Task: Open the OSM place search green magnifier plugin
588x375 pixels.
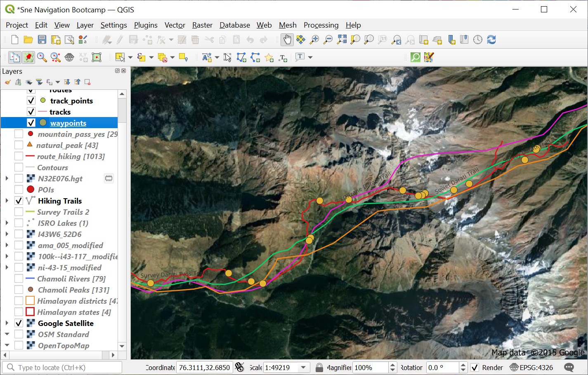Action: click(416, 57)
